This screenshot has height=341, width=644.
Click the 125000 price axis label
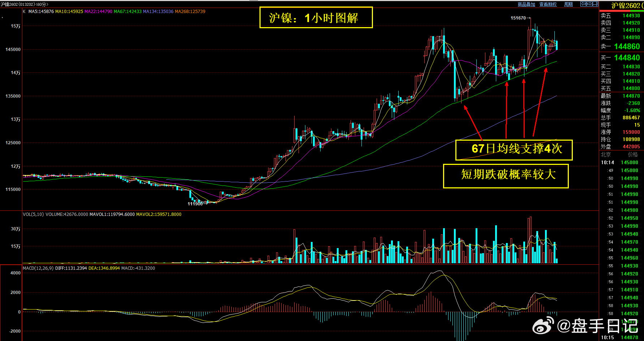[x=13, y=143]
